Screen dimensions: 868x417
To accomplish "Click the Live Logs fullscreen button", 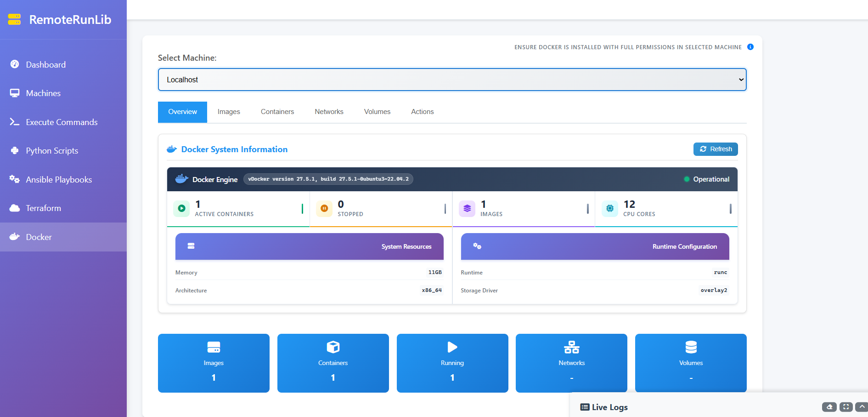I will point(846,407).
